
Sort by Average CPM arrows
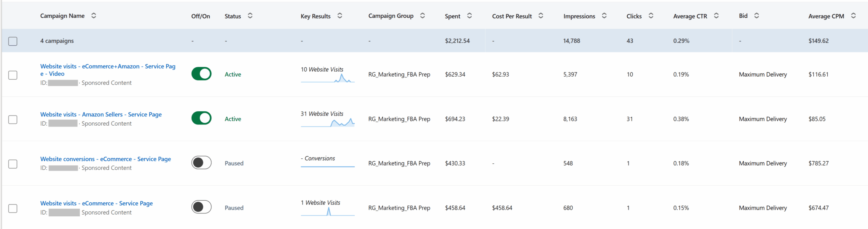854,16
